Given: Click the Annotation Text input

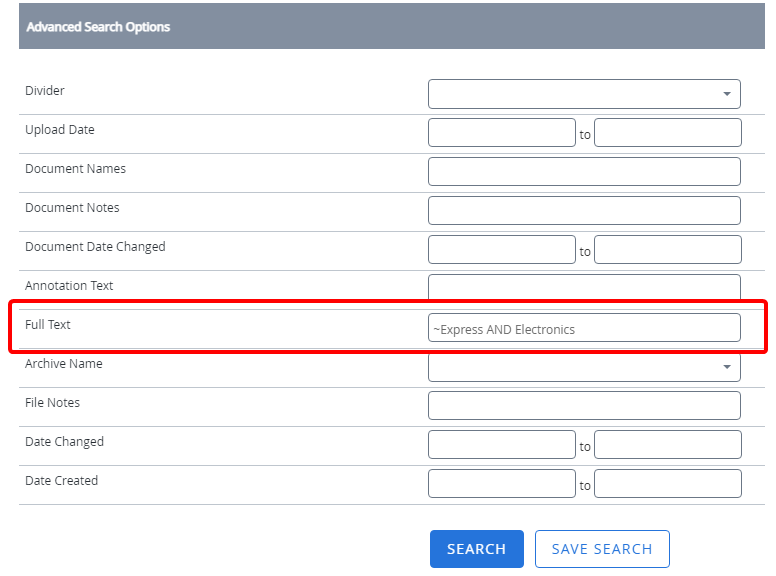Looking at the screenshot, I should 584,288.
